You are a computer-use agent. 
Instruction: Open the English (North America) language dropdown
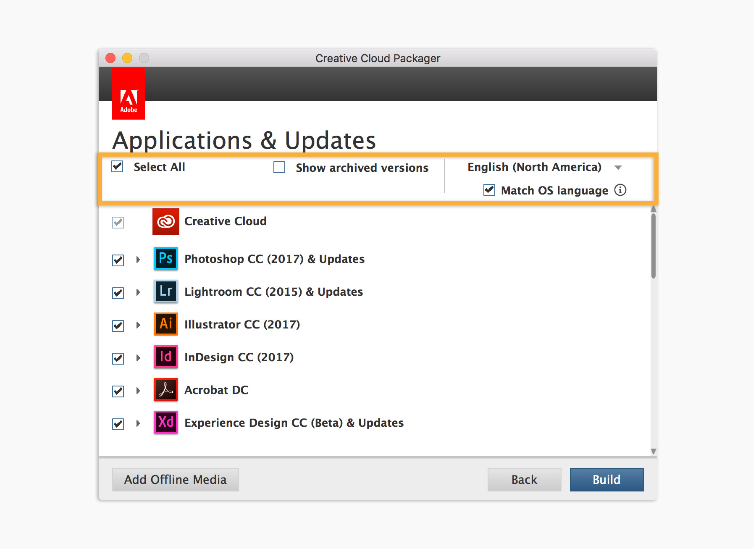tap(545, 167)
